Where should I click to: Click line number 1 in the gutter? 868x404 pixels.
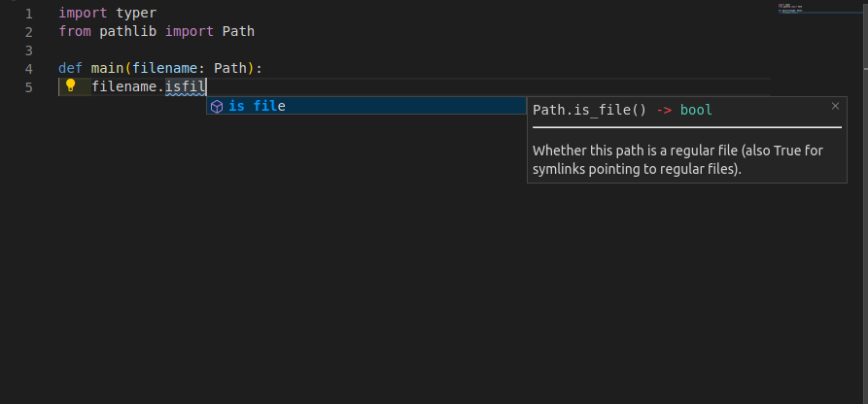coord(28,14)
